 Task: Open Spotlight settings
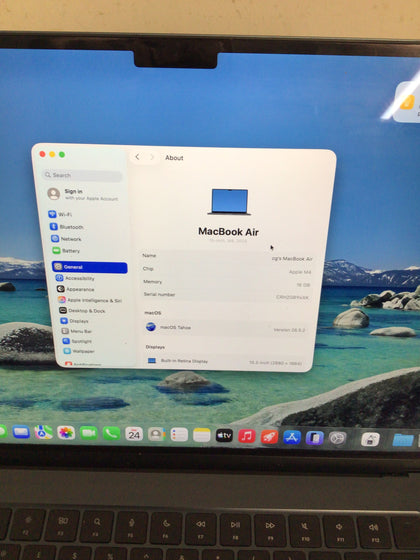point(78,341)
